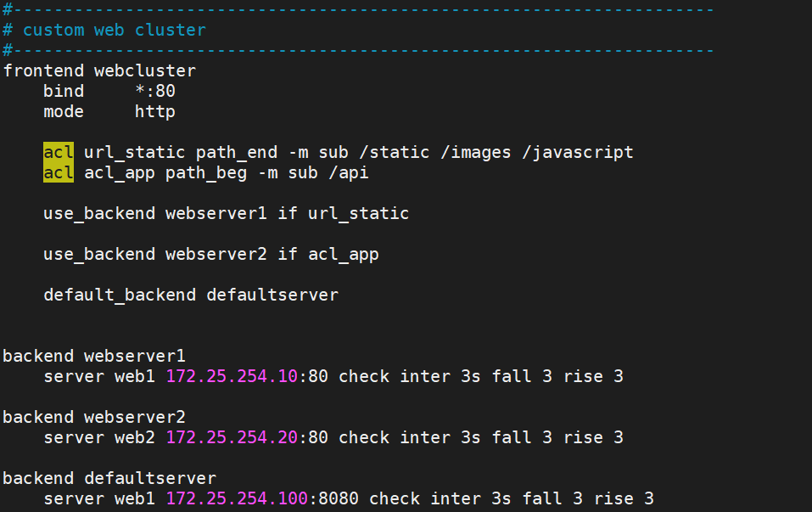This screenshot has height=512, width=812.
Task: Click the 'frontend webcluster' line
Action: [x=99, y=71]
